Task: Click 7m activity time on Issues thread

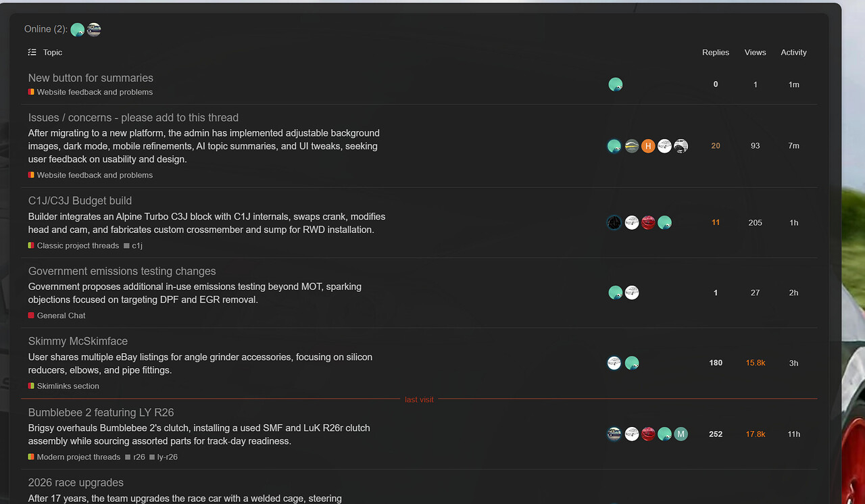Action: 794,146
